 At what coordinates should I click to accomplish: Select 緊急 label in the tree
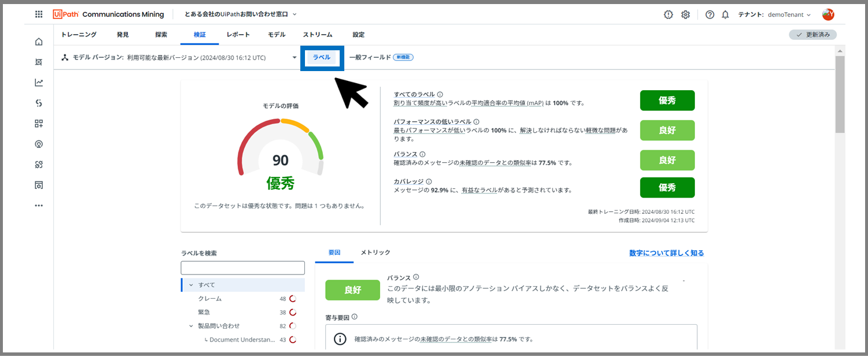point(204,312)
